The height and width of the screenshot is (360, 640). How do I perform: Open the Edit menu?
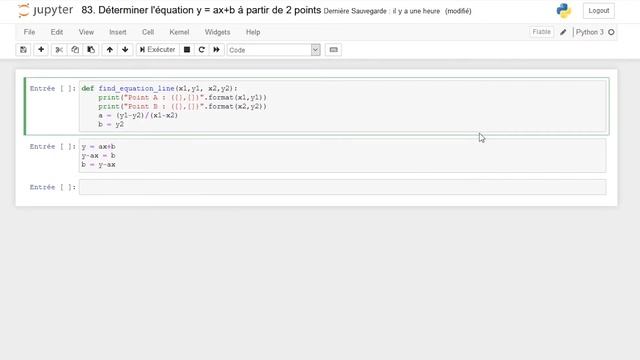point(57,32)
